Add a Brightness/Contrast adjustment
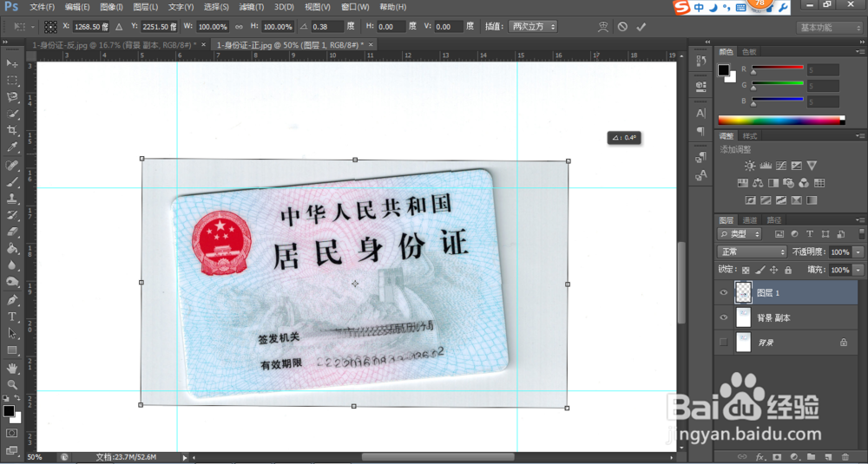Screen dimensions: 868x464 pos(750,166)
